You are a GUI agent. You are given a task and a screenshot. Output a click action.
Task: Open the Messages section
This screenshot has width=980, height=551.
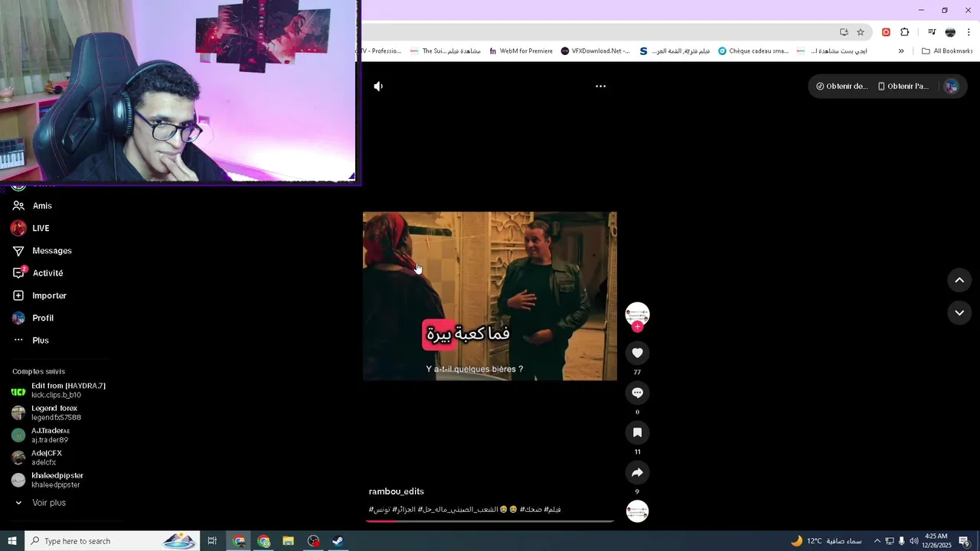[x=42, y=251]
